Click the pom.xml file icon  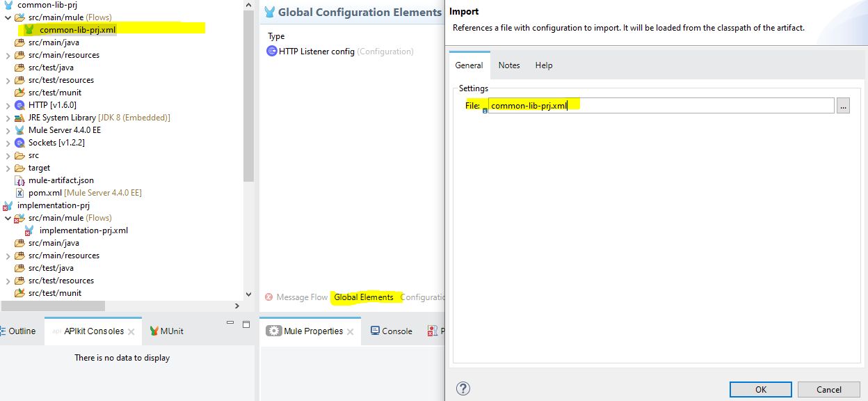[20, 193]
